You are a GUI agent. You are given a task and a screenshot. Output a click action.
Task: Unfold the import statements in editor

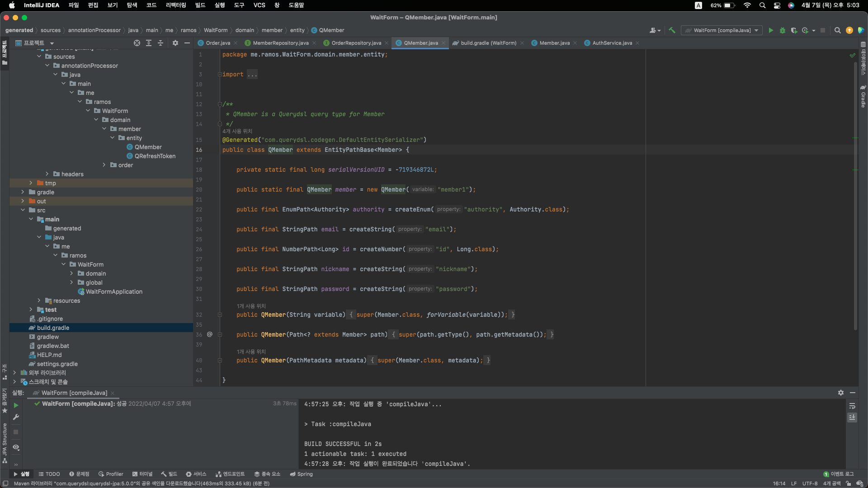coord(220,75)
